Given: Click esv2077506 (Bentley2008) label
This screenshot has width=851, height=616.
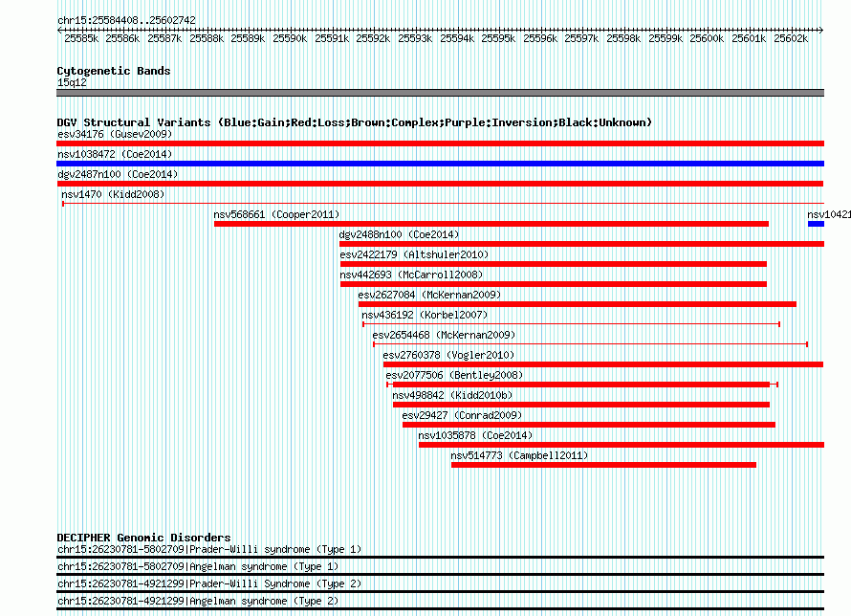Looking at the screenshot, I should pyautogui.click(x=454, y=375).
